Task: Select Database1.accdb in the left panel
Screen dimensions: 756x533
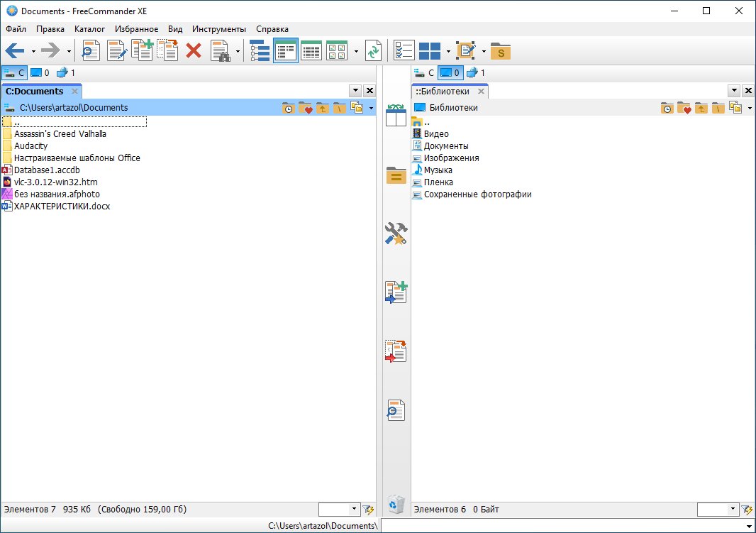Action: [x=47, y=170]
